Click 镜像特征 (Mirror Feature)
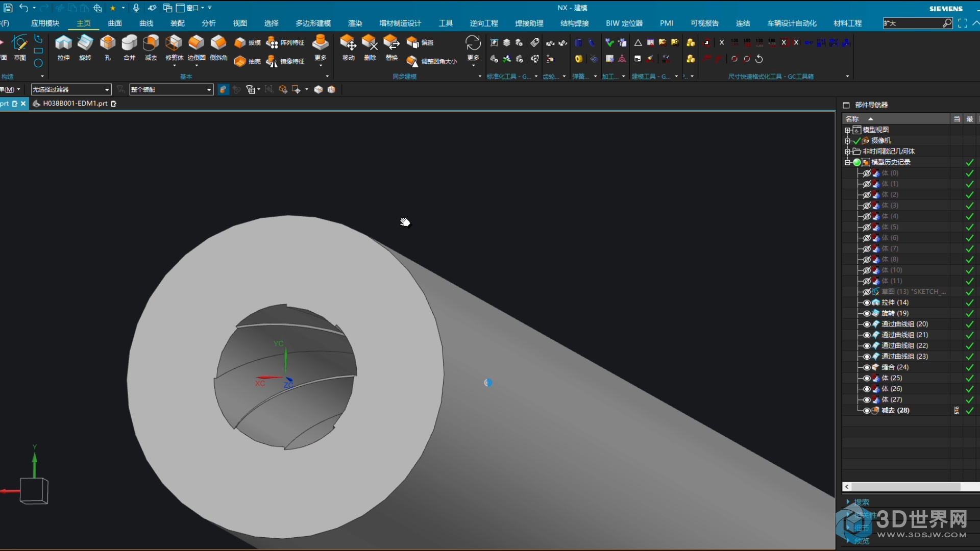Screen dimensions: 980x551 coord(285,62)
